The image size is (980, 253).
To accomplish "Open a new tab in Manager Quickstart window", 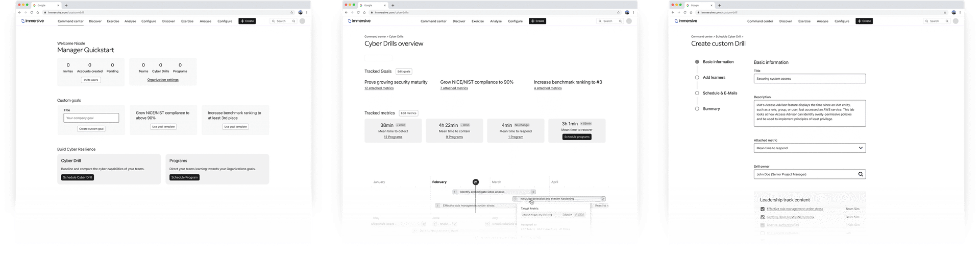I will [x=66, y=5].
